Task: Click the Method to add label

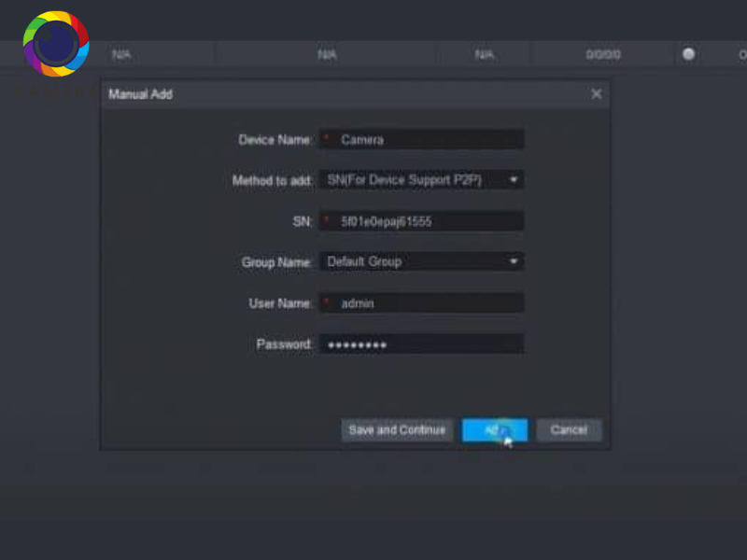Action: click(x=272, y=181)
